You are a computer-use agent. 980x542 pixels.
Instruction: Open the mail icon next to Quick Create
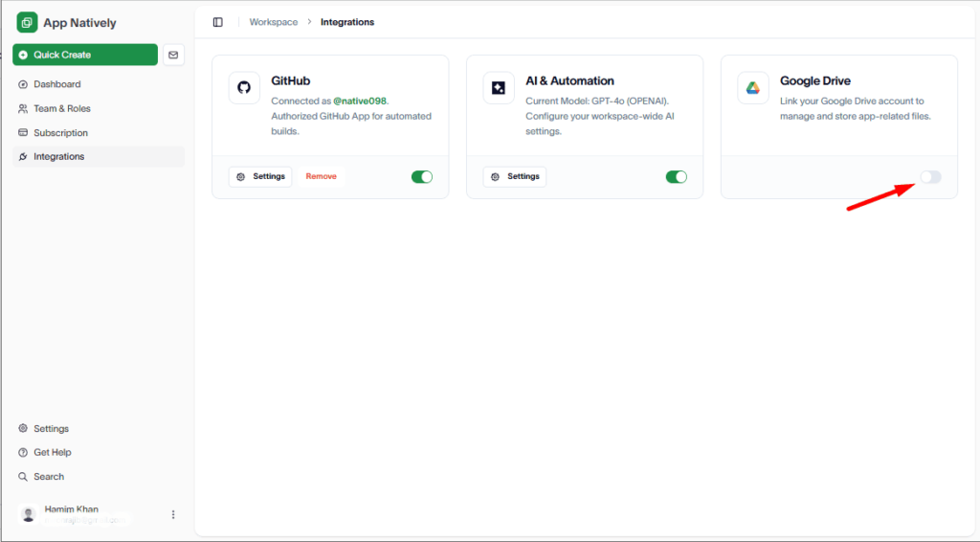[x=173, y=55]
